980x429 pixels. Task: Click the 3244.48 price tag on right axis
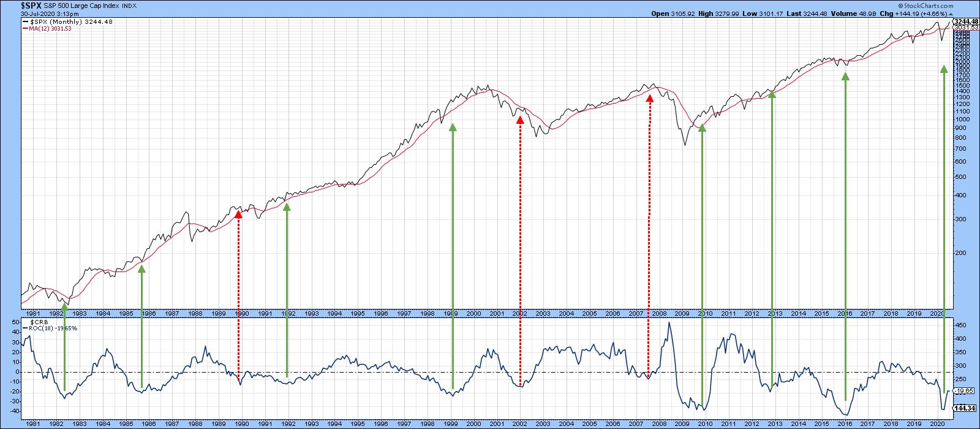967,22
